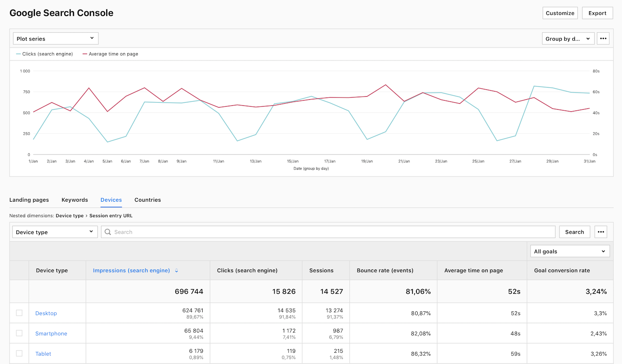This screenshot has width=622, height=364.
Task: Open the Tablet device link
Action: [x=43, y=354]
